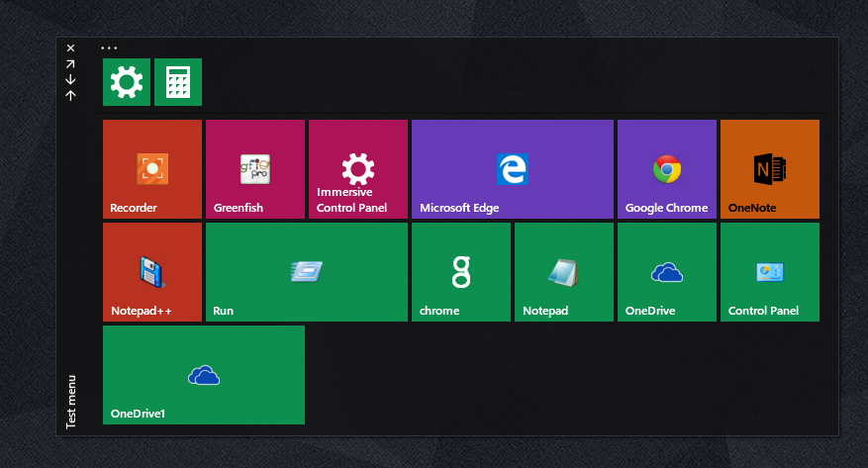Open the three-dots more options menu

(x=109, y=47)
